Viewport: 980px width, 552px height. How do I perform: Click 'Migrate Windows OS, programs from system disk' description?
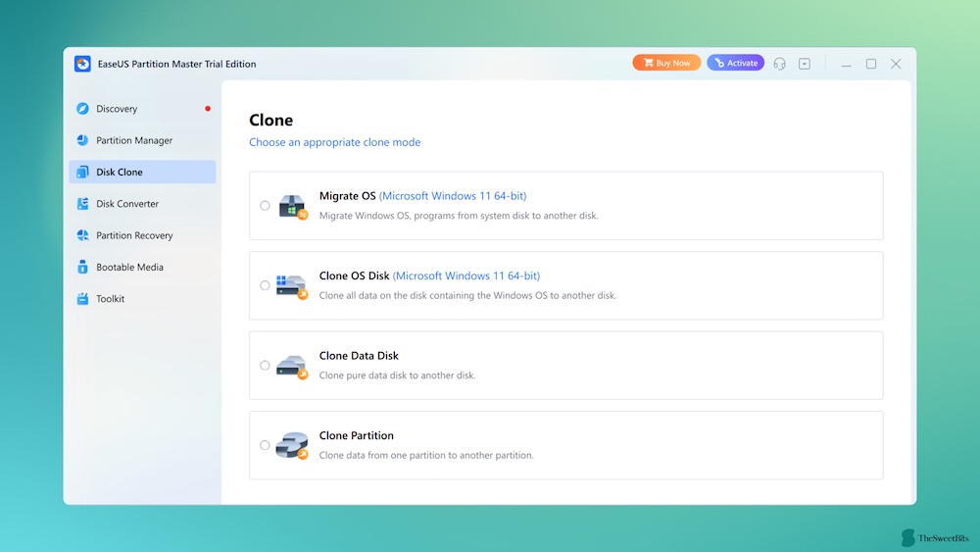click(x=459, y=216)
